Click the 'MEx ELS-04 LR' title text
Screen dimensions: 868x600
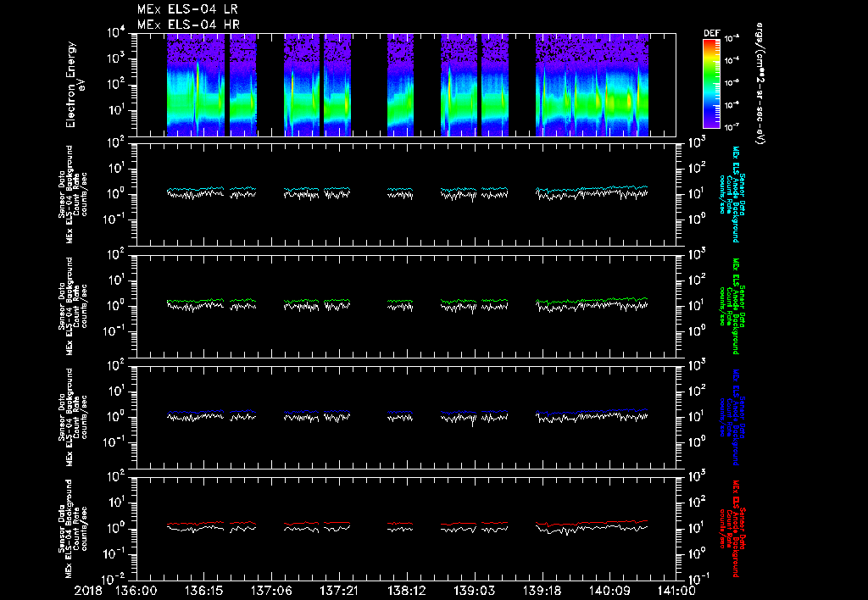187,9
